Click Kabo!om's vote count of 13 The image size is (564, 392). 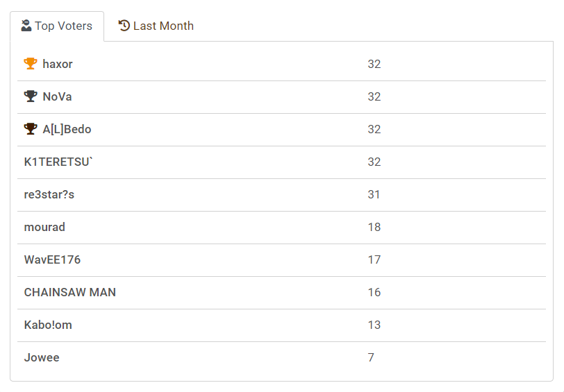pyautogui.click(x=374, y=325)
